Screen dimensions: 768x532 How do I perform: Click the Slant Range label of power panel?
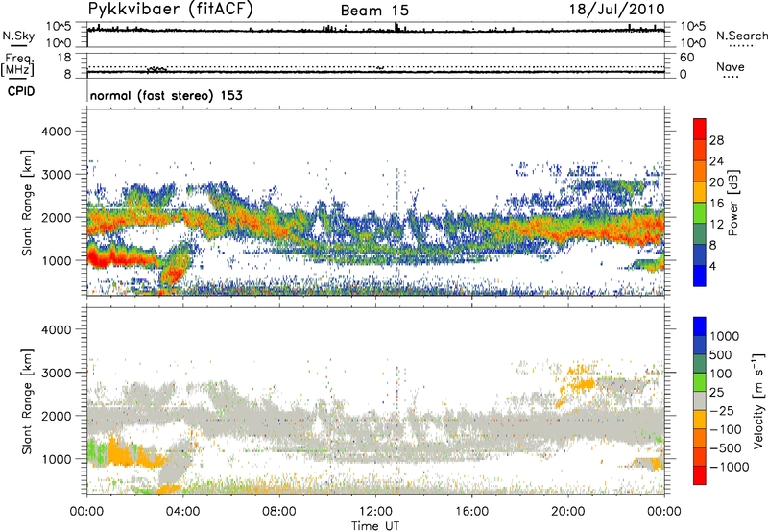tap(27, 204)
